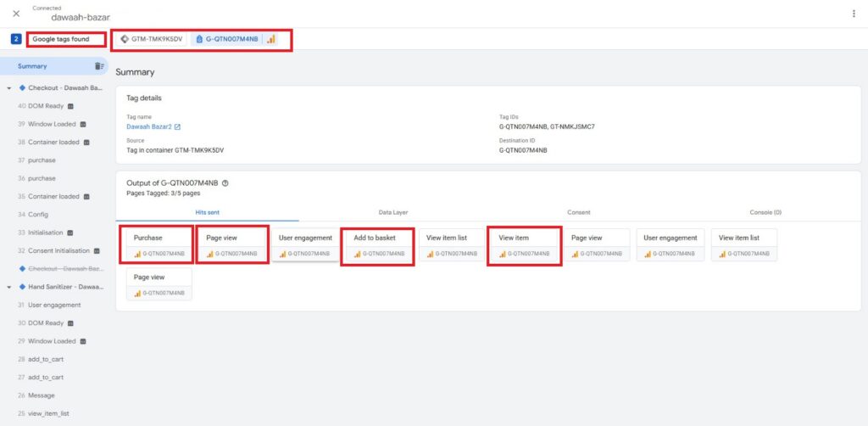
Task: Open the Add to basket hit card
Action: [x=379, y=245]
